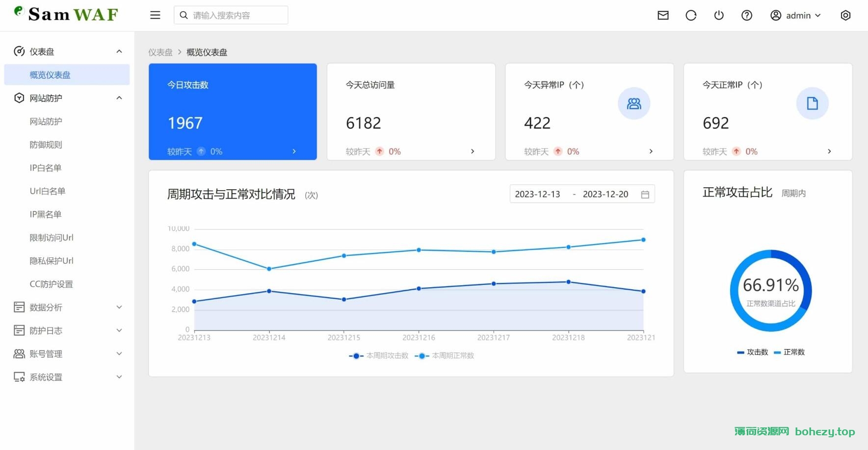Click the 422 abnormal IP value
Screen dimensions: 868x450
pos(537,123)
